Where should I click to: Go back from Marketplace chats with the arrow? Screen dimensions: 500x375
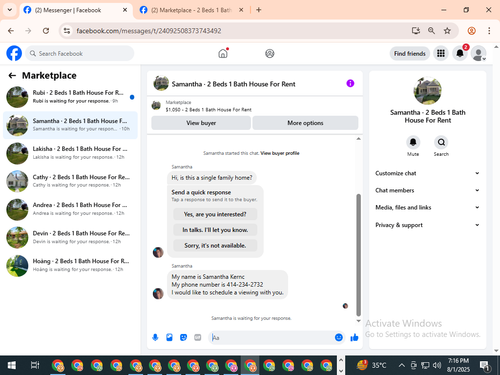tap(12, 76)
